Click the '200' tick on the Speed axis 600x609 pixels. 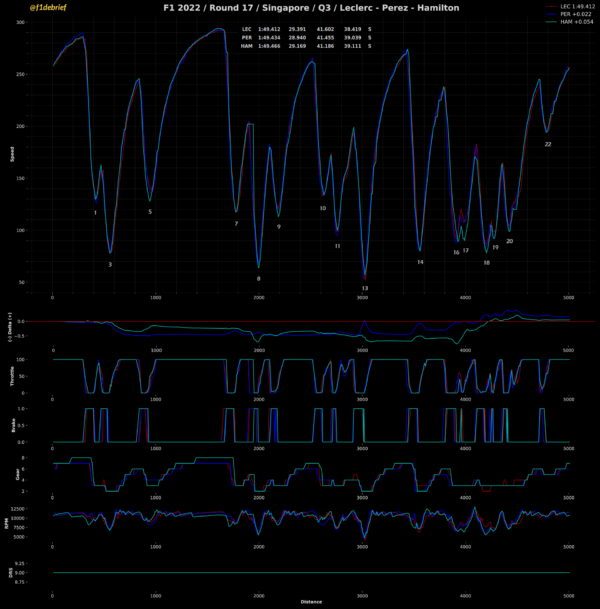(21, 127)
